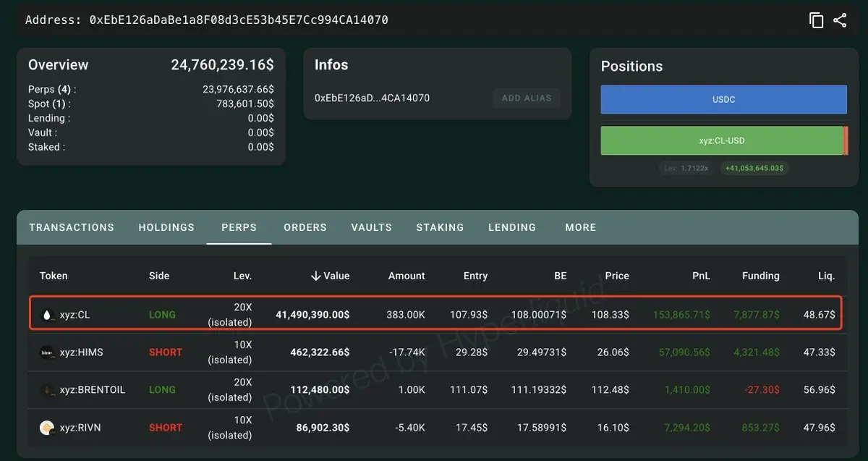Screen dimensions: 868x461
Task: Click the blue USDC position bar
Action: pos(723,99)
